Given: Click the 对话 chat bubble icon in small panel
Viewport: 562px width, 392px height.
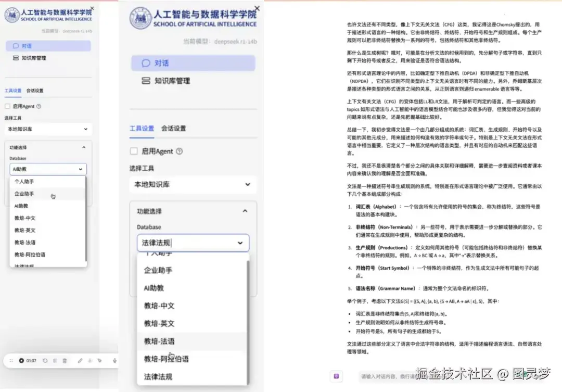Looking at the screenshot, I should 16,46.
